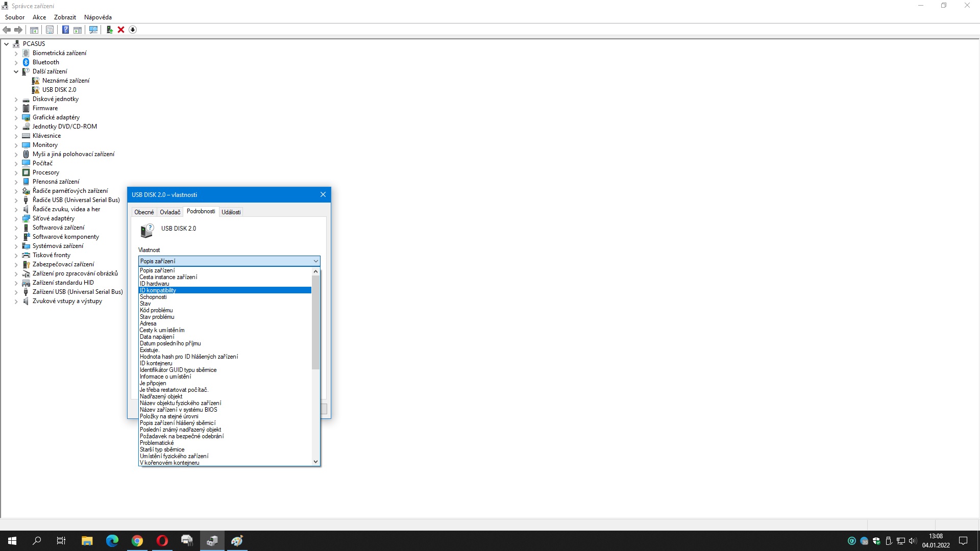Open Google Chrome from the taskbar
Viewport: 980px width, 551px height.
click(137, 541)
